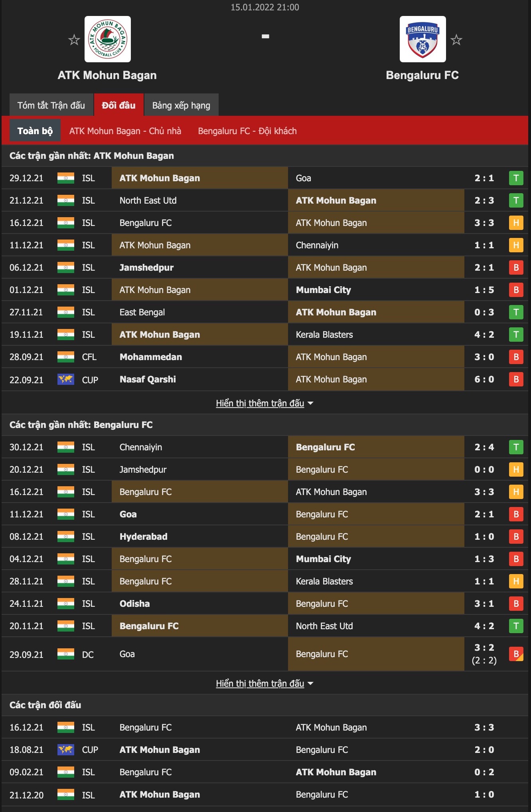Select score 3 : 2 (2 : 2) for Goa DC match
The width and height of the screenshot is (531, 812).
coord(484,654)
